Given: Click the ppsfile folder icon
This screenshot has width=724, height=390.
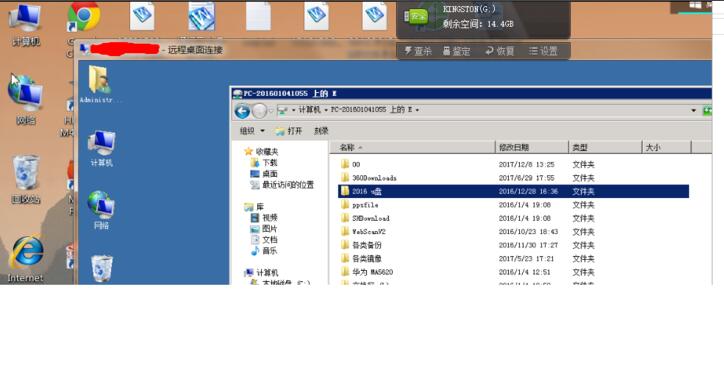Looking at the screenshot, I should (344, 204).
